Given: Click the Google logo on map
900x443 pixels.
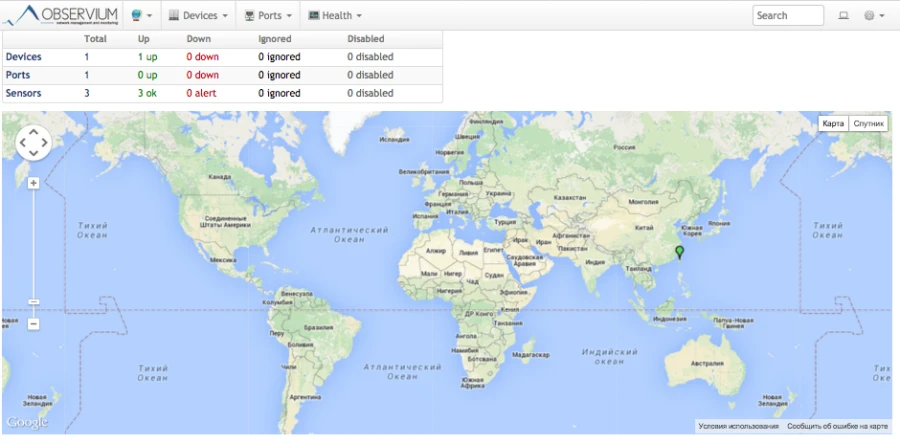Looking at the screenshot, I should [26, 423].
